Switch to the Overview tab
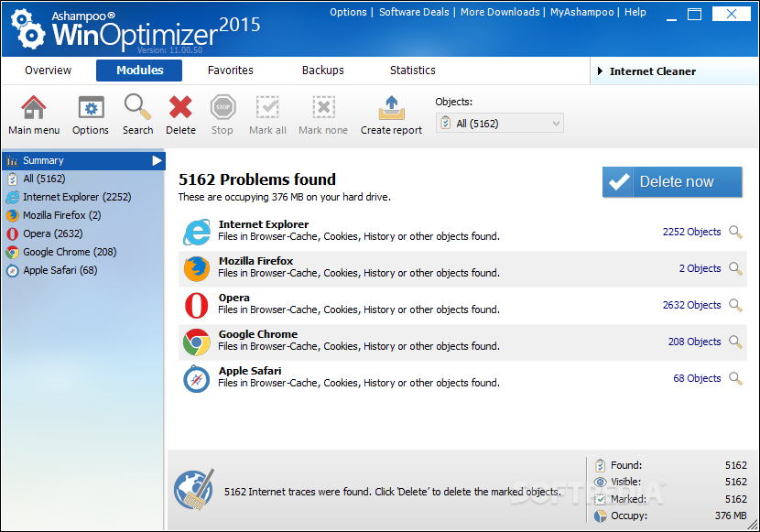The width and height of the screenshot is (760, 532). (48, 71)
